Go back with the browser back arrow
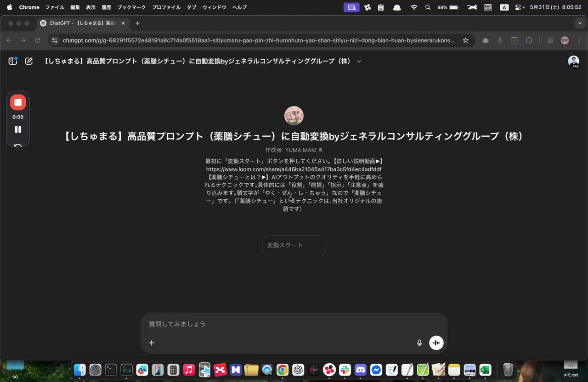The width and height of the screenshot is (588, 382). (x=9, y=40)
